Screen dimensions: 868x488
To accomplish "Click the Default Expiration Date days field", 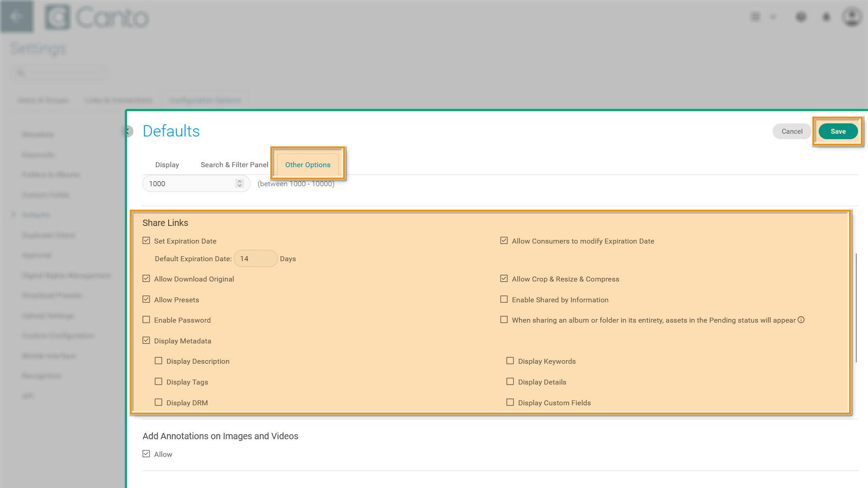I will pos(255,259).
